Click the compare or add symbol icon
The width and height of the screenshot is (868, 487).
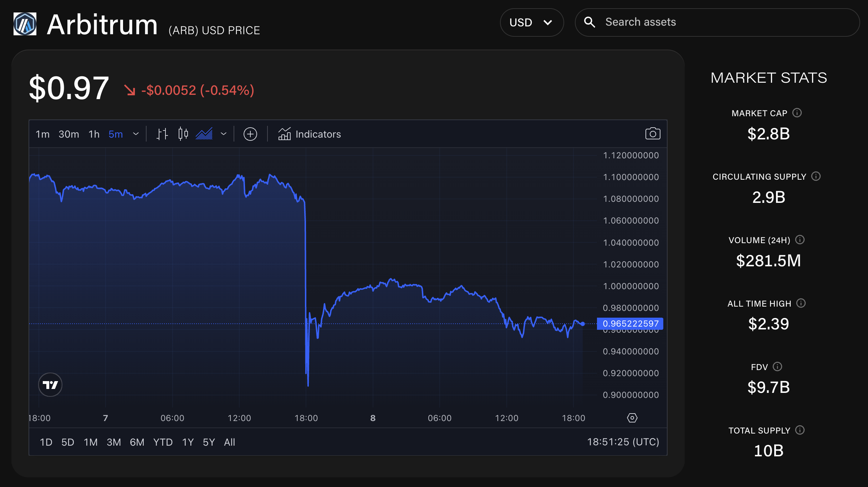click(250, 134)
